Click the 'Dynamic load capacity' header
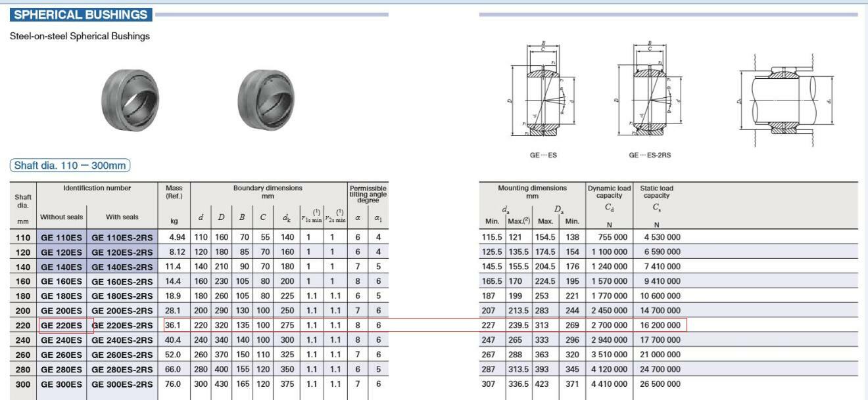Viewport: 868px width, 400px height. click(x=609, y=192)
